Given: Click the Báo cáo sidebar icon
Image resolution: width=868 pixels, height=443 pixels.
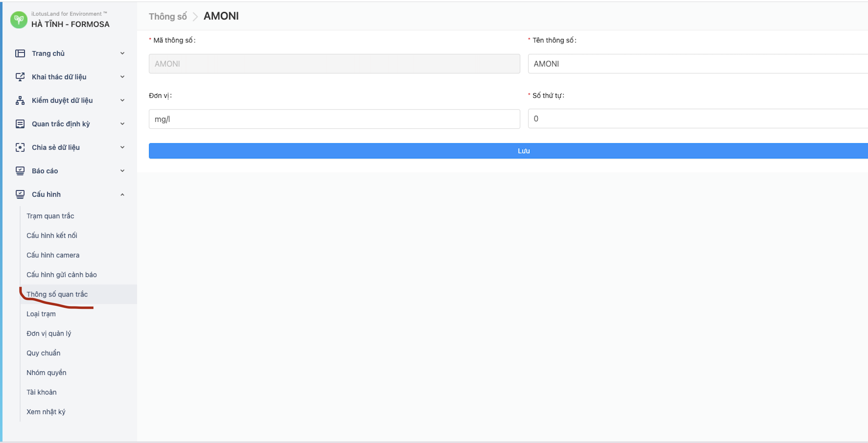Looking at the screenshot, I should 20,171.
